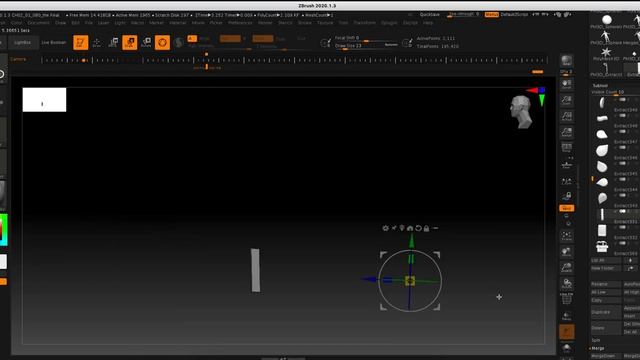This screenshot has height=360, width=640.
Task: Select the PolyMesh3D star tool thumbnail
Action: 606,53
